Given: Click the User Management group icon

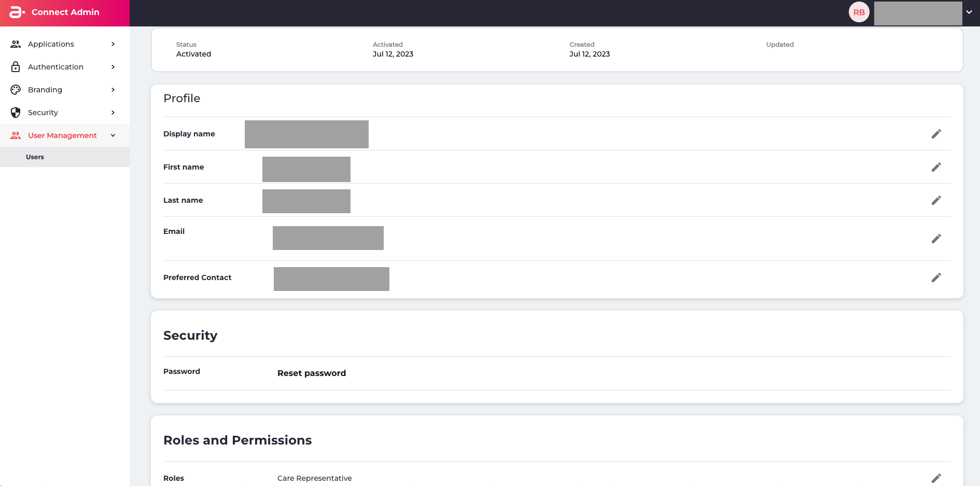Looking at the screenshot, I should tap(16, 135).
